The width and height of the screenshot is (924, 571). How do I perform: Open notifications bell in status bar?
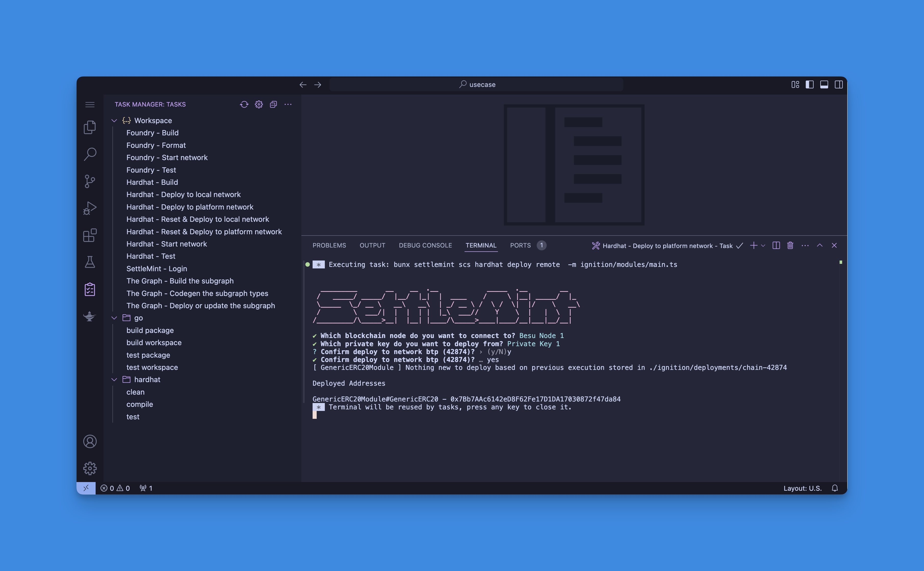click(x=835, y=488)
